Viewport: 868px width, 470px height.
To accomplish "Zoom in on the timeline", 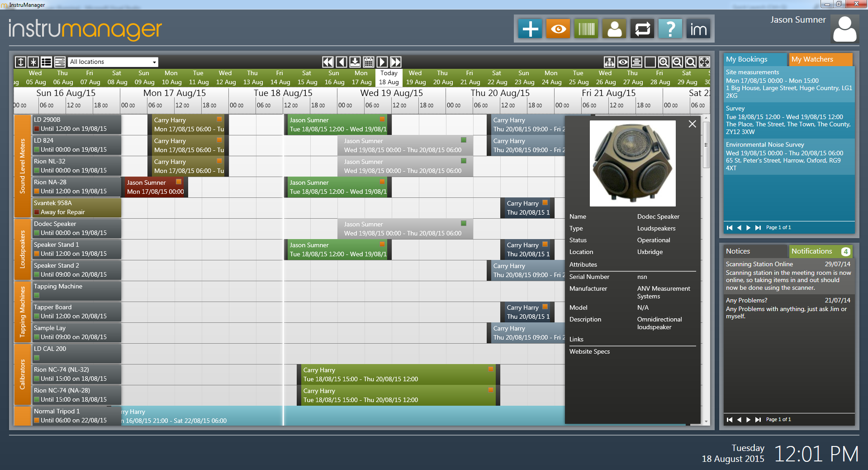I will (x=664, y=62).
